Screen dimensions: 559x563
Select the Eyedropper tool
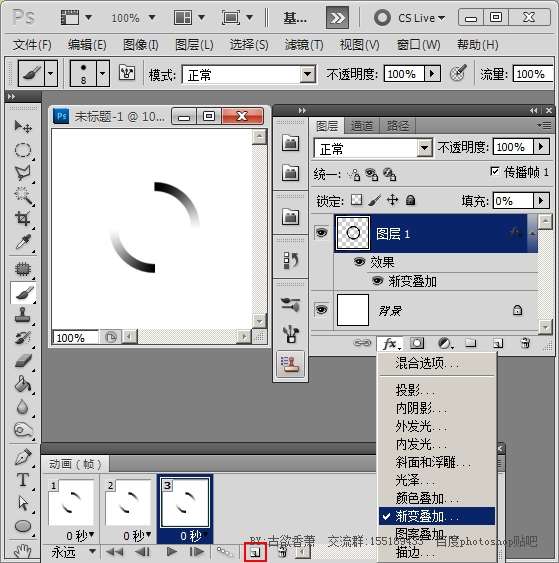[23, 242]
